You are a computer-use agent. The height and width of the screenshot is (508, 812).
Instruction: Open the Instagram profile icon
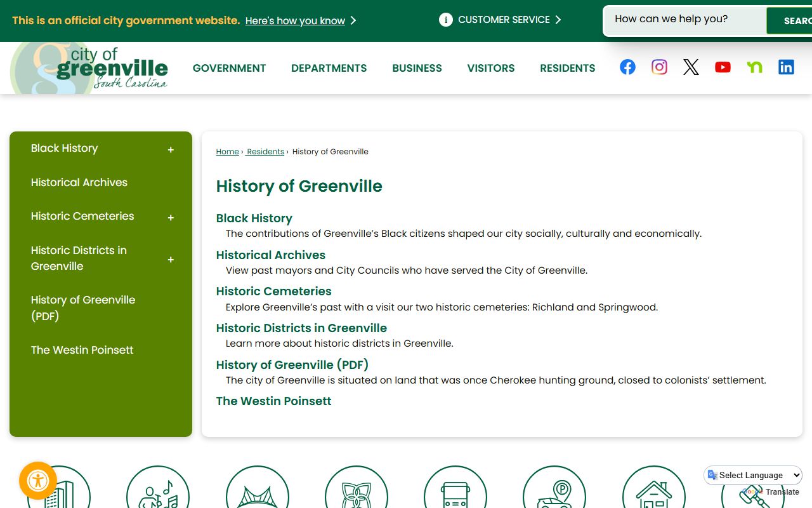coord(659,67)
